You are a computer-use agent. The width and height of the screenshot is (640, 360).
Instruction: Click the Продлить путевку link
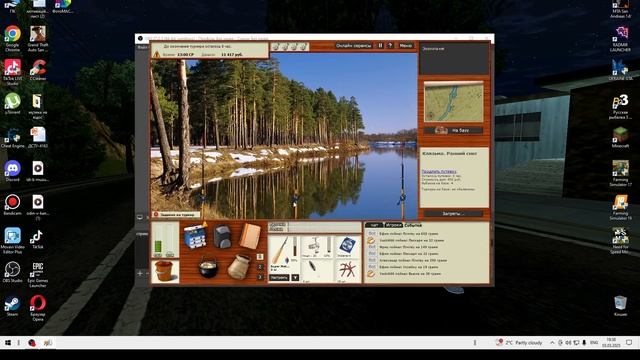[x=439, y=172]
